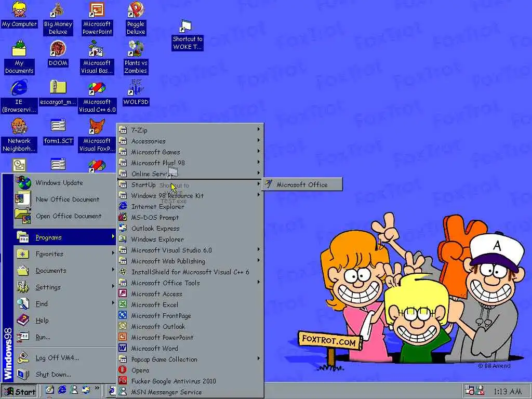Expand Accessories program folder
The image size is (532, 399).
pos(190,141)
